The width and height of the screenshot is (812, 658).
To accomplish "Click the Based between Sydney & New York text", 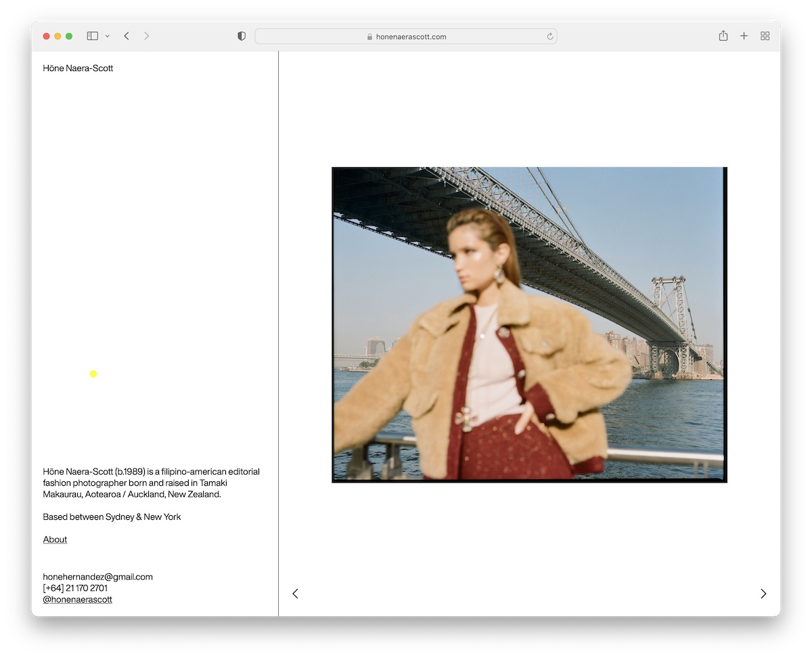I will [x=112, y=517].
